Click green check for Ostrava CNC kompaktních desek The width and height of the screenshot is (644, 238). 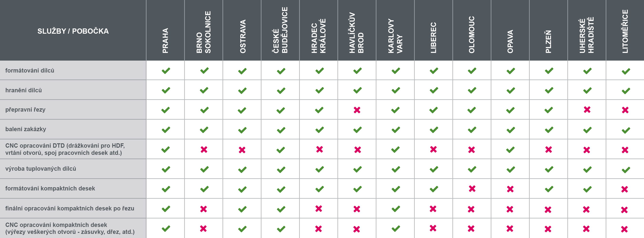point(242,229)
